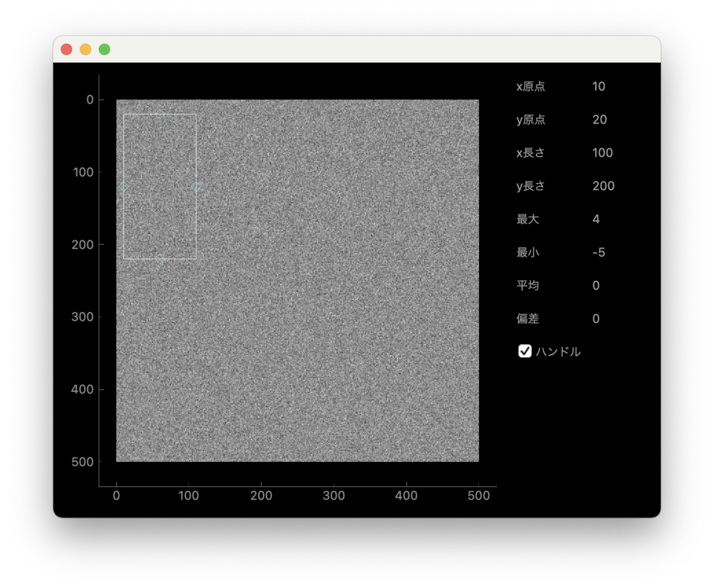Click the 平均 label
The image size is (714, 588).
pos(528,286)
